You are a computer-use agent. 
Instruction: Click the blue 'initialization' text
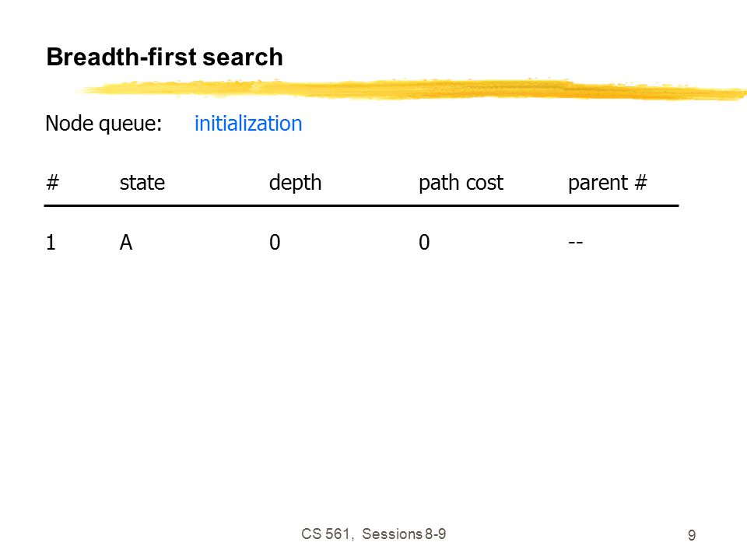click(248, 124)
